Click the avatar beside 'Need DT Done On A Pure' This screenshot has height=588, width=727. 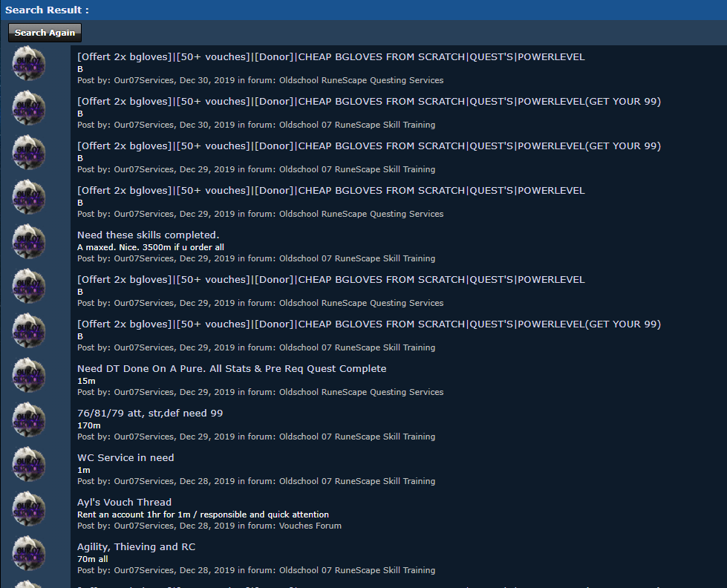tap(29, 375)
